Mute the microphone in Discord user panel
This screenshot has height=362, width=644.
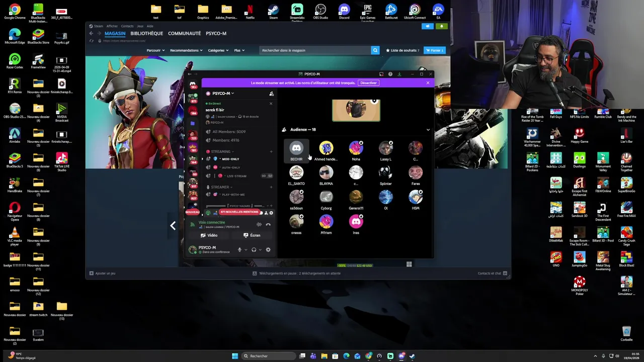[239, 249]
